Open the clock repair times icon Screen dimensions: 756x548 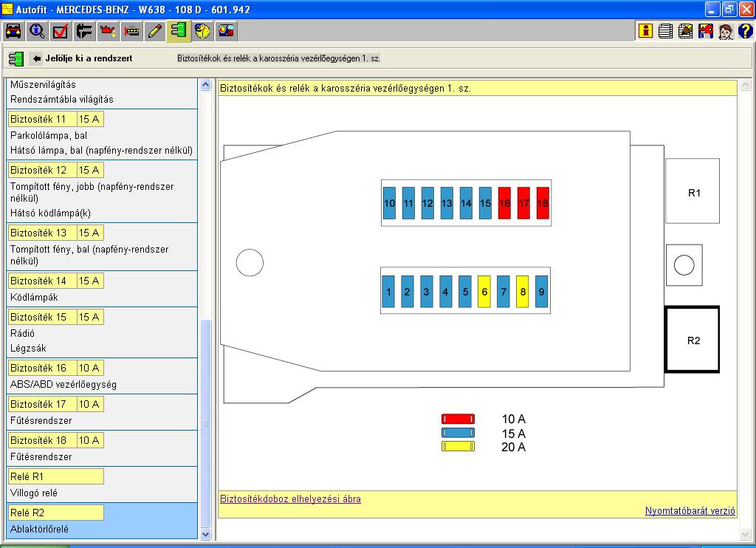click(x=202, y=31)
